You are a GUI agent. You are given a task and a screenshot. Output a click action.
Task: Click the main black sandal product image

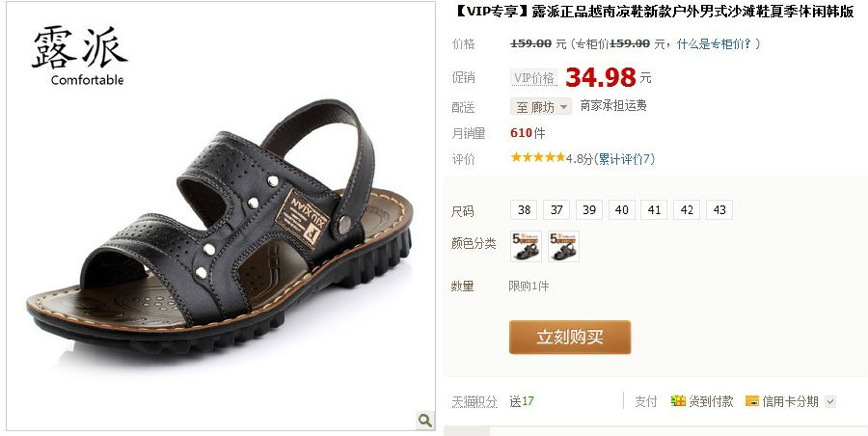click(220, 227)
